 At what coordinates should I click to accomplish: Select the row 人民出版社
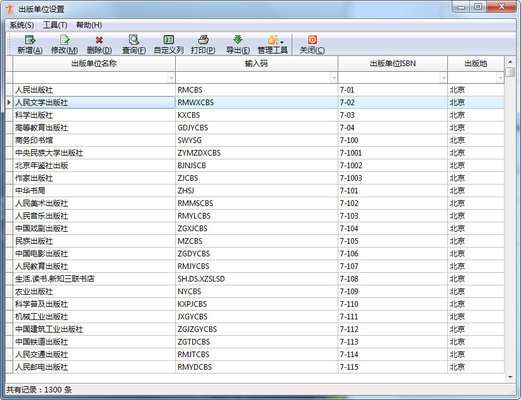pos(258,90)
